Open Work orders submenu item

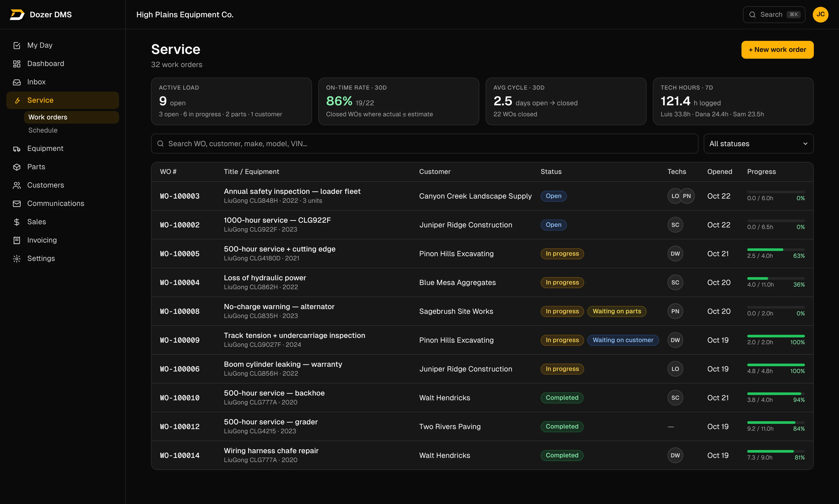coord(71,118)
